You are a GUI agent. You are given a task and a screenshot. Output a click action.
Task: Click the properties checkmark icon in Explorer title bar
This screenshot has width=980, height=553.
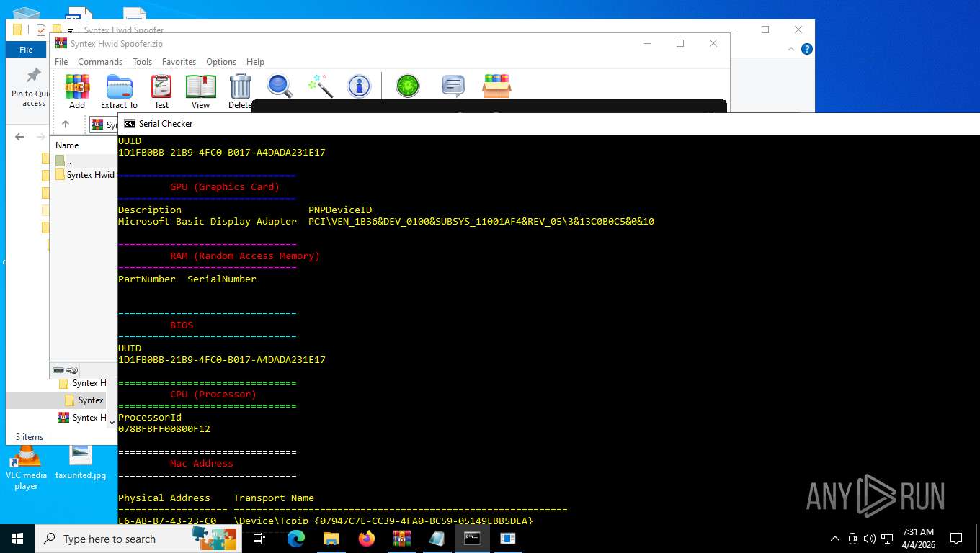click(x=41, y=30)
